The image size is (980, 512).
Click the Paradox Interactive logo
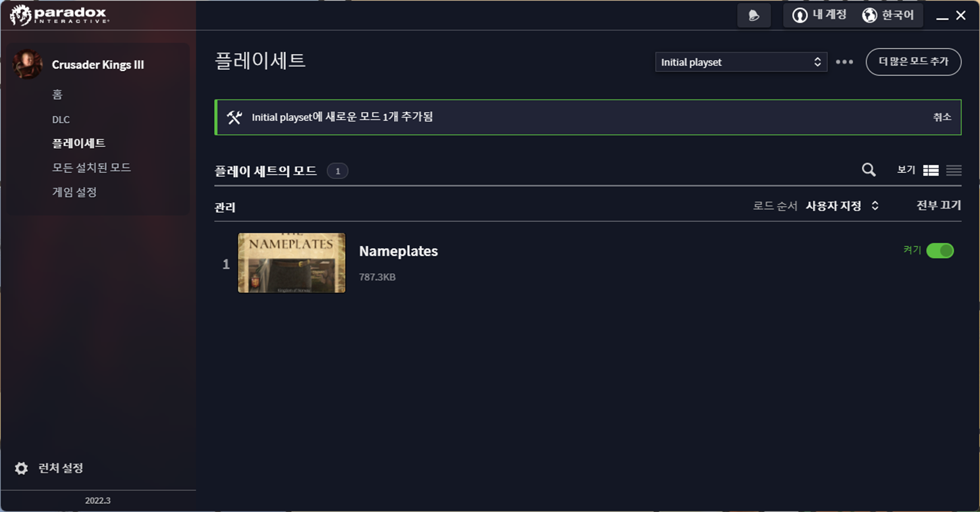point(59,15)
